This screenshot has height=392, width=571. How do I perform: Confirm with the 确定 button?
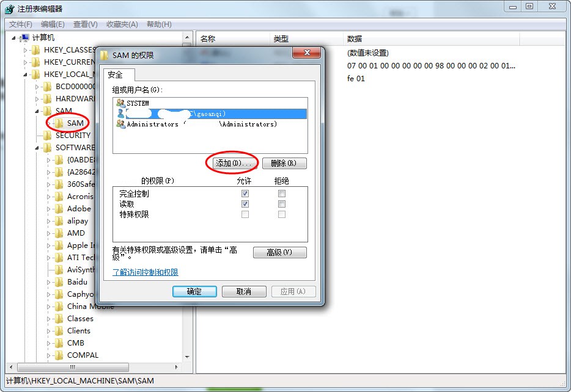coord(194,291)
